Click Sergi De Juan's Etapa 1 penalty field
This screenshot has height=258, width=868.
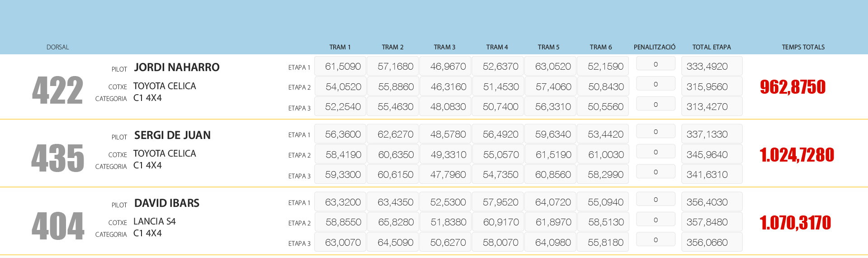click(x=656, y=132)
